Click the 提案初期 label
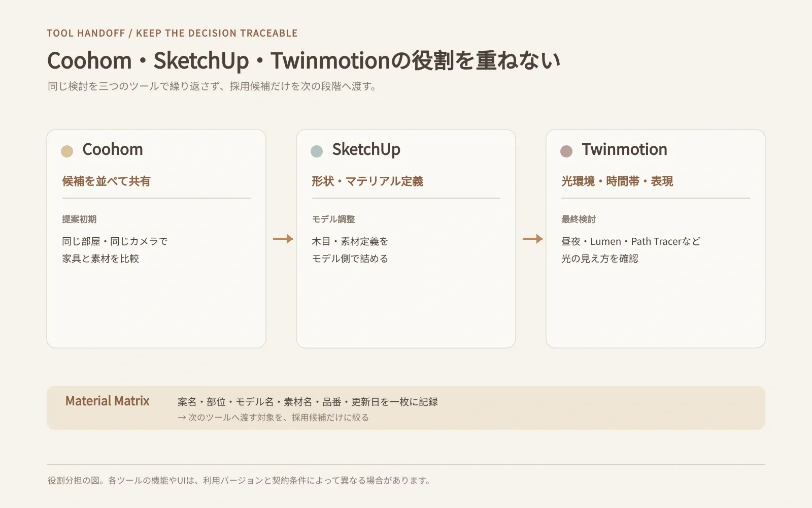812x508 pixels. pos(79,219)
